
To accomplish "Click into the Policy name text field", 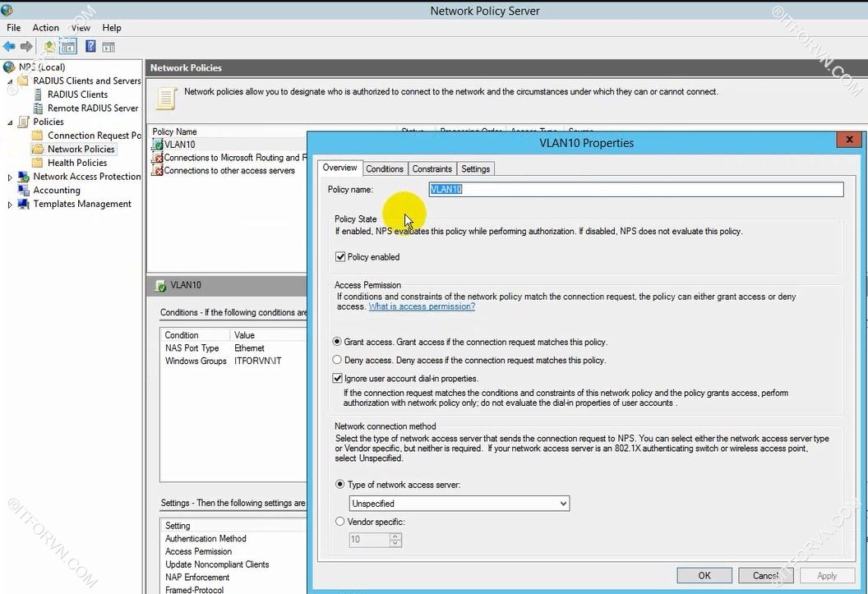I will tap(636, 190).
